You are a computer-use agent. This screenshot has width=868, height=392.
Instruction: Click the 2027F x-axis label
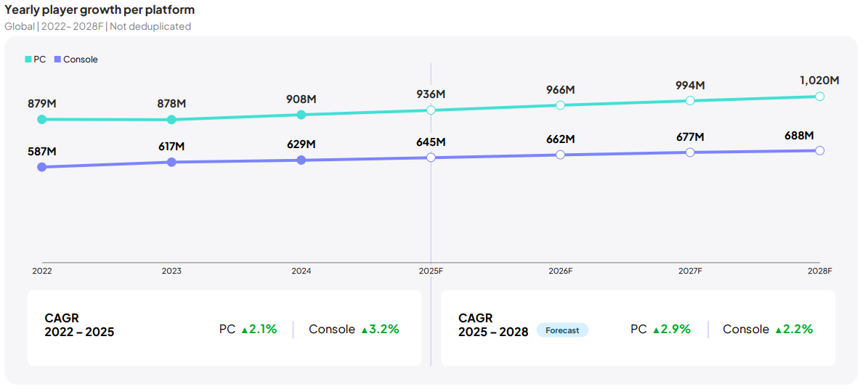pos(690,271)
